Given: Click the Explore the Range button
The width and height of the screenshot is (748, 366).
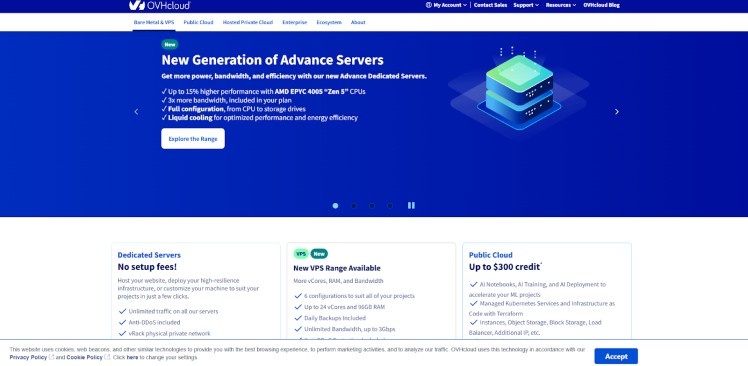Looking at the screenshot, I should tap(193, 139).
